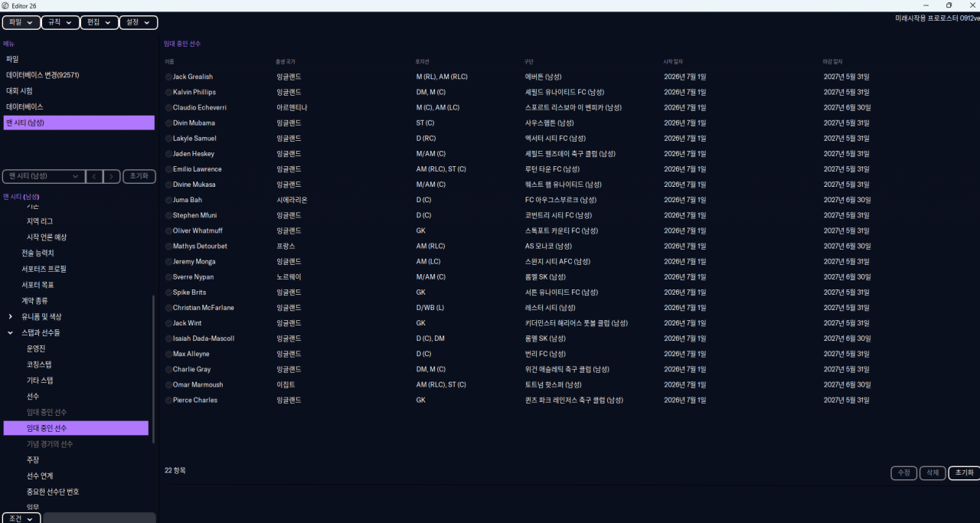This screenshot has height=523, width=980.
Task: Open 주장 tree item
Action: pyautogui.click(x=33, y=460)
